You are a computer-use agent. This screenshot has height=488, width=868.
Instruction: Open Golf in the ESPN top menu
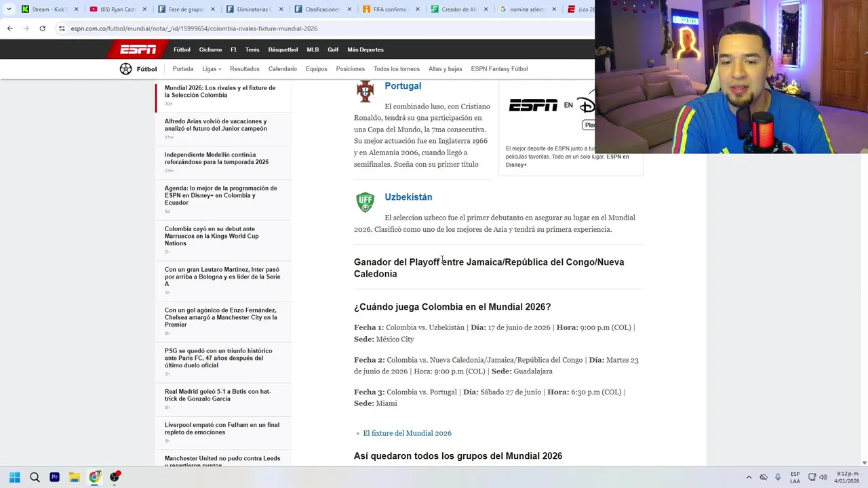[333, 49]
